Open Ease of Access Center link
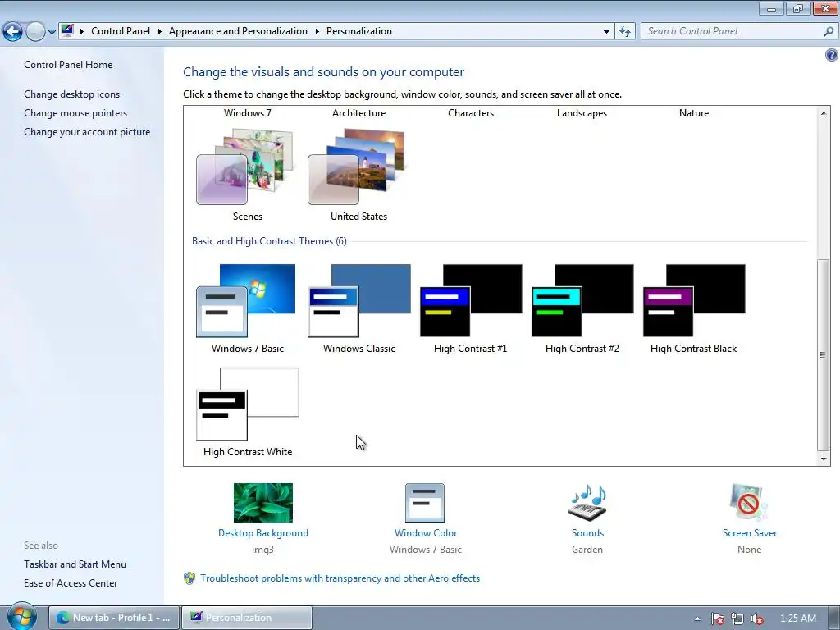The height and width of the screenshot is (630, 840). 71,583
